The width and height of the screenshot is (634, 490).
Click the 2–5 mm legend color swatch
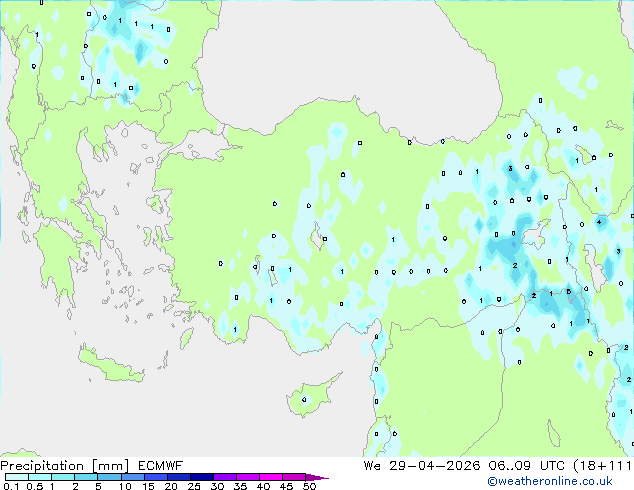[x=86, y=477]
